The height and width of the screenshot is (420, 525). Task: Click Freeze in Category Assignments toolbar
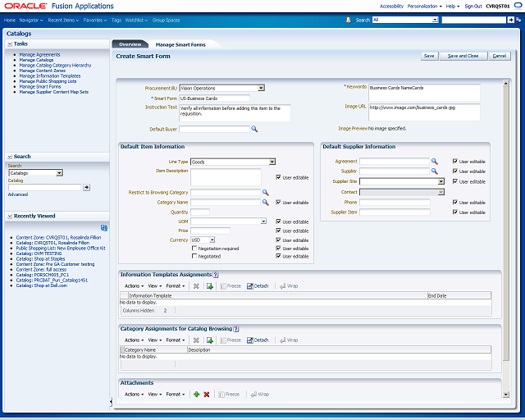(x=231, y=340)
